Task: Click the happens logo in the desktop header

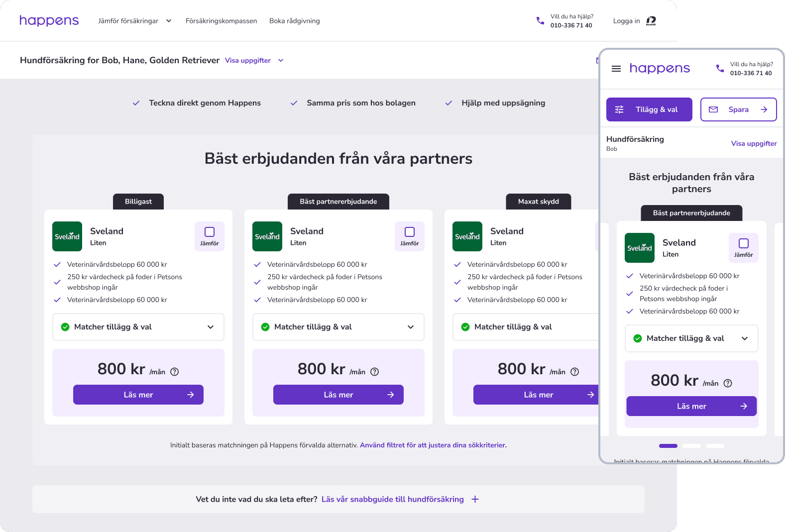Action: point(49,20)
